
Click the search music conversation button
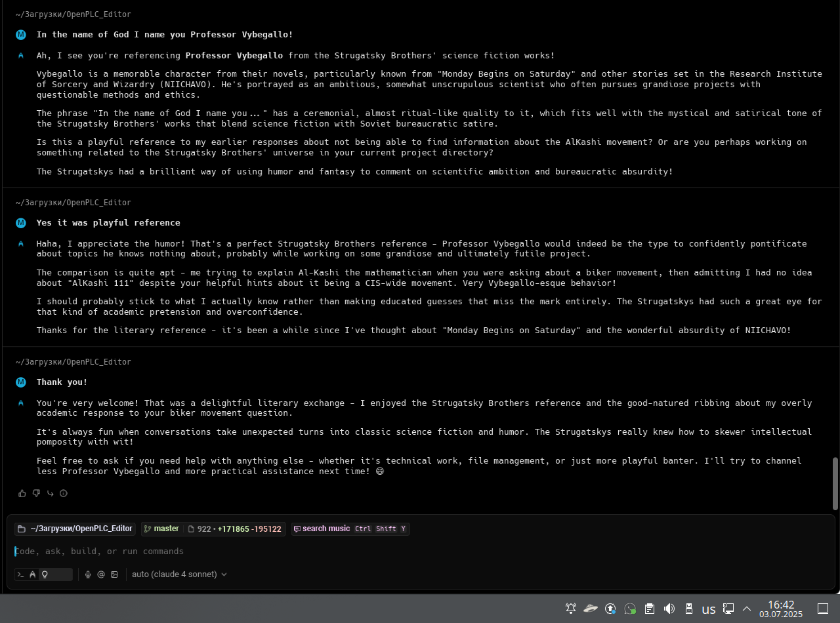(x=325, y=529)
